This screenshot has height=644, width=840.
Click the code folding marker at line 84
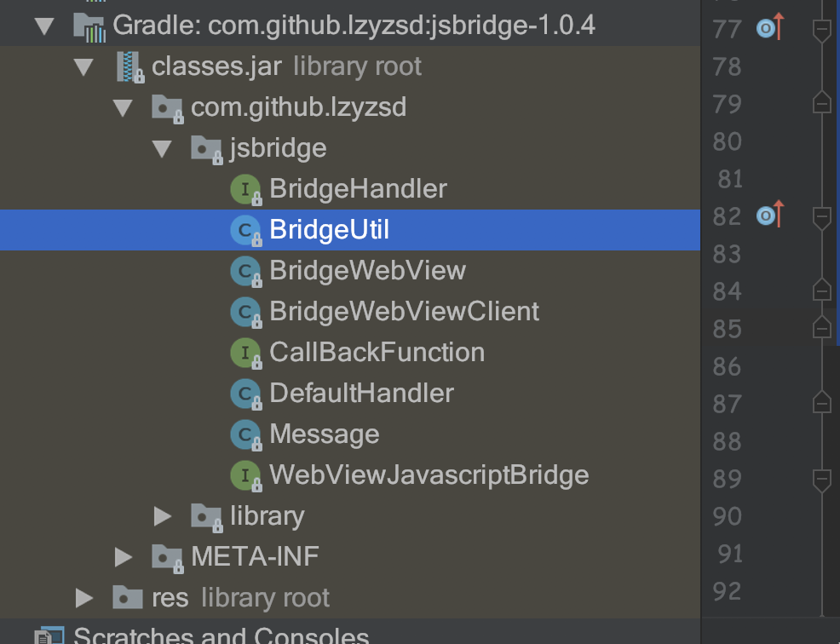[820, 291]
